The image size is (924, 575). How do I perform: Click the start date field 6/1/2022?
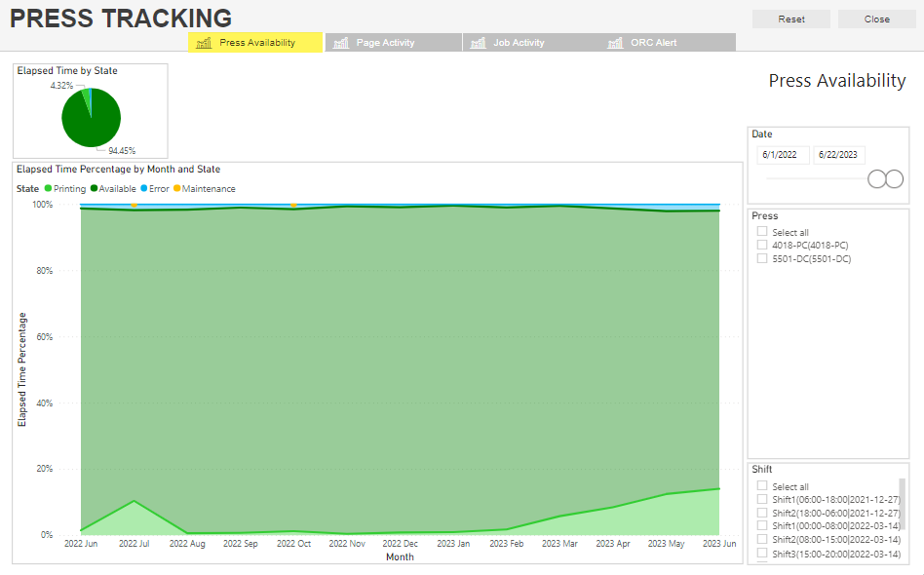[783, 155]
